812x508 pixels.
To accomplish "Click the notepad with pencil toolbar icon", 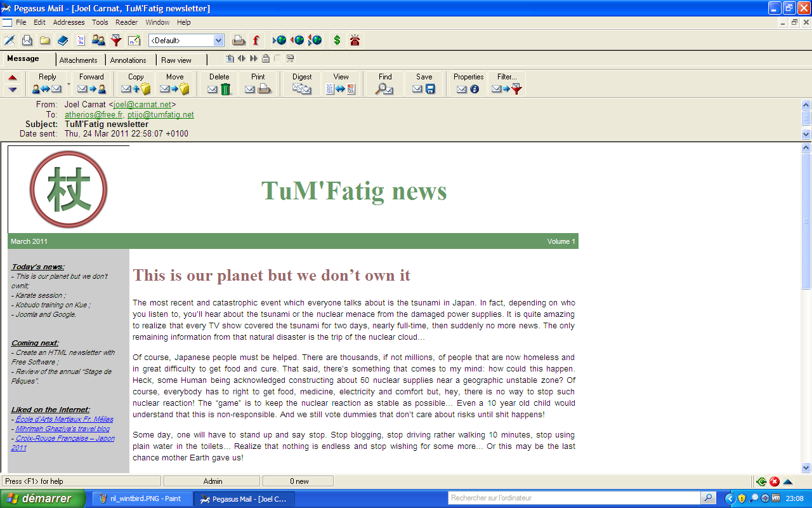I will 134,40.
